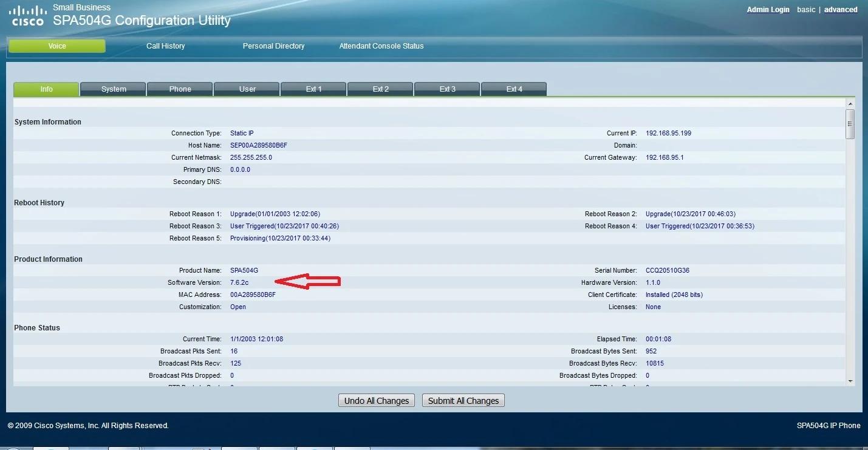Click the "Product Information" heading
Image resolution: width=868 pixels, height=450 pixels.
click(49, 259)
